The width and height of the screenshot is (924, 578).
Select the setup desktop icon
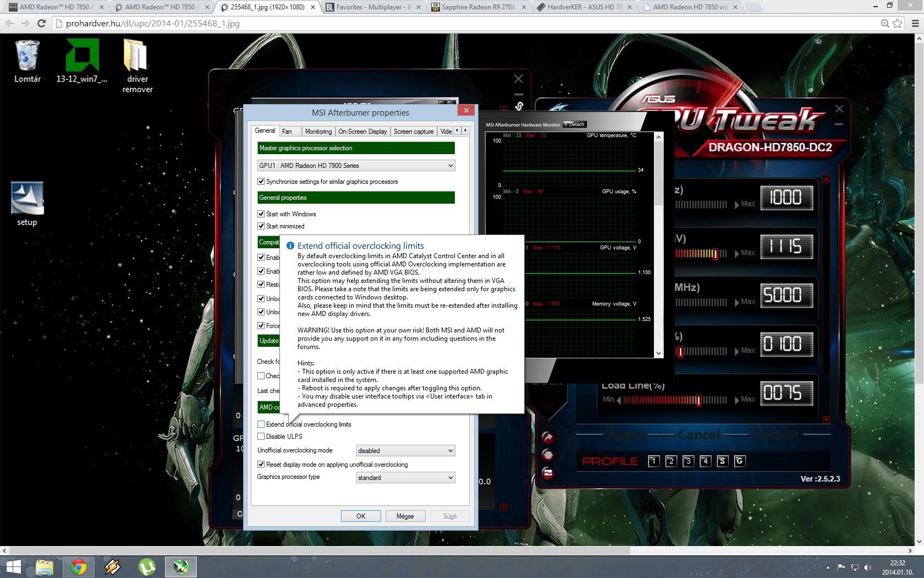[27, 204]
